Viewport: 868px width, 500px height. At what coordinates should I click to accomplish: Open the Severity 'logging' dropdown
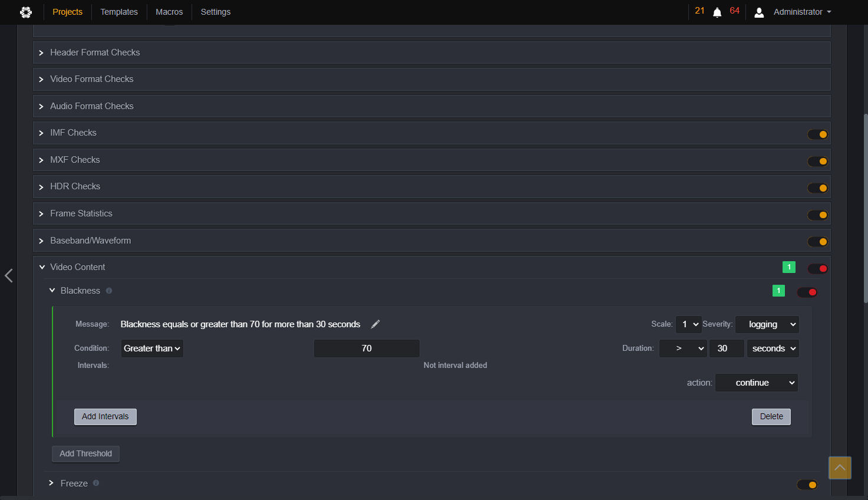tap(767, 324)
